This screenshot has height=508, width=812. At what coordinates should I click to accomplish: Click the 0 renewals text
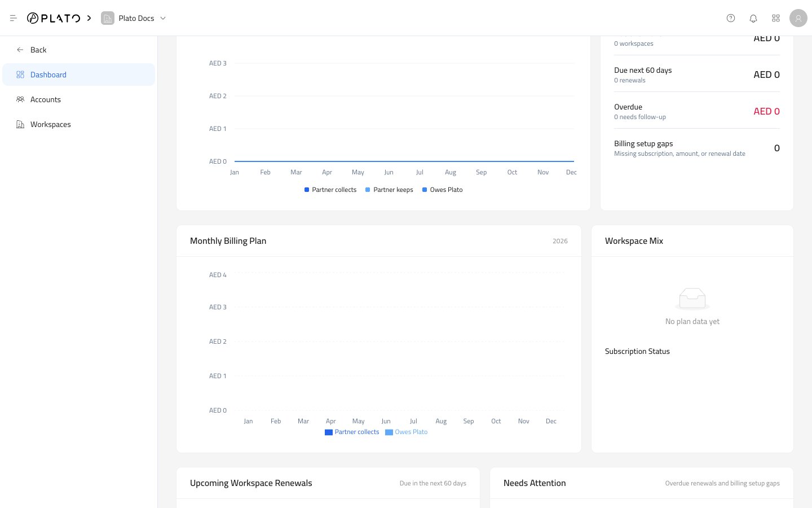click(630, 80)
